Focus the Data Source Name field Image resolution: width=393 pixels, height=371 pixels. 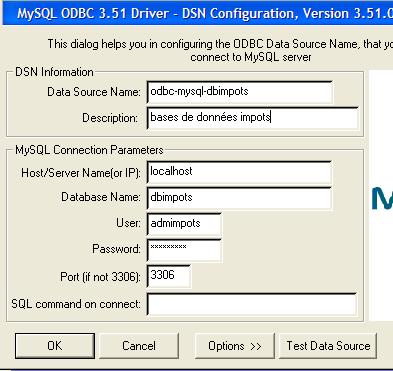coord(240,92)
